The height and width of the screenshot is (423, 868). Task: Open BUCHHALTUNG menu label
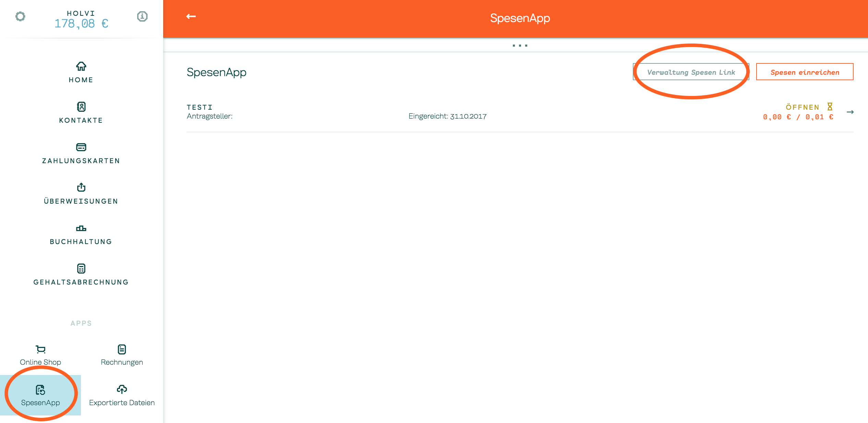[81, 242]
